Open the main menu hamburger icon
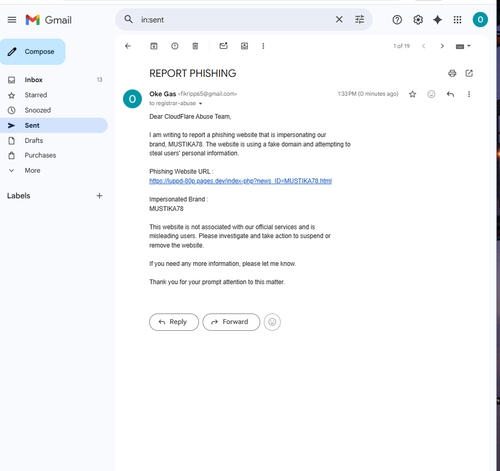Viewport: 500px width, 471px height. click(x=12, y=20)
